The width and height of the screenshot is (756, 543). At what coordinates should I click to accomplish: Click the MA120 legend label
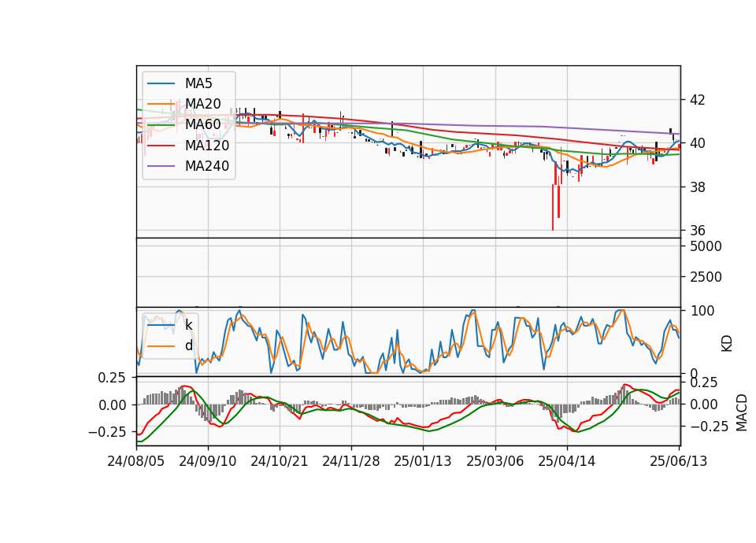(207, 146)
